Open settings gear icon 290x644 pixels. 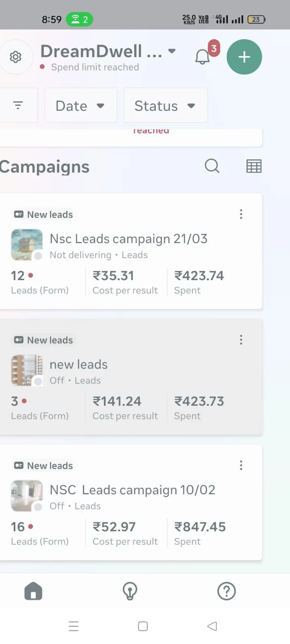tap(16, 57)
